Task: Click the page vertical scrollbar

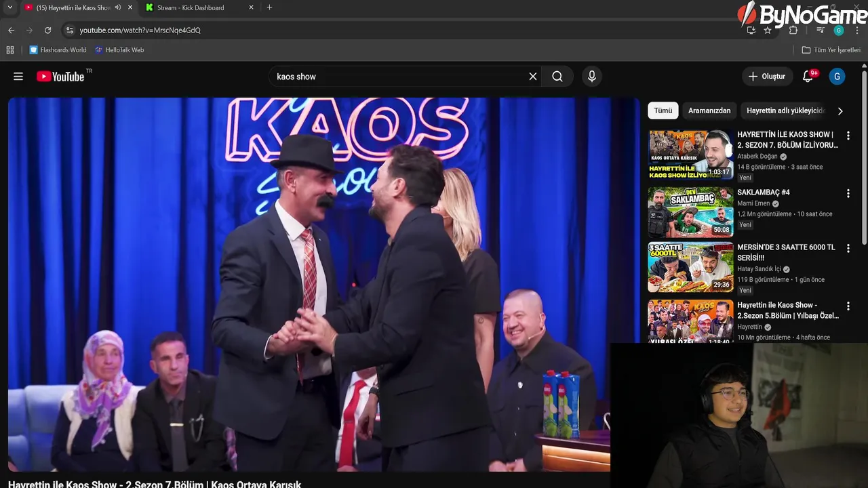Action: 864,156
